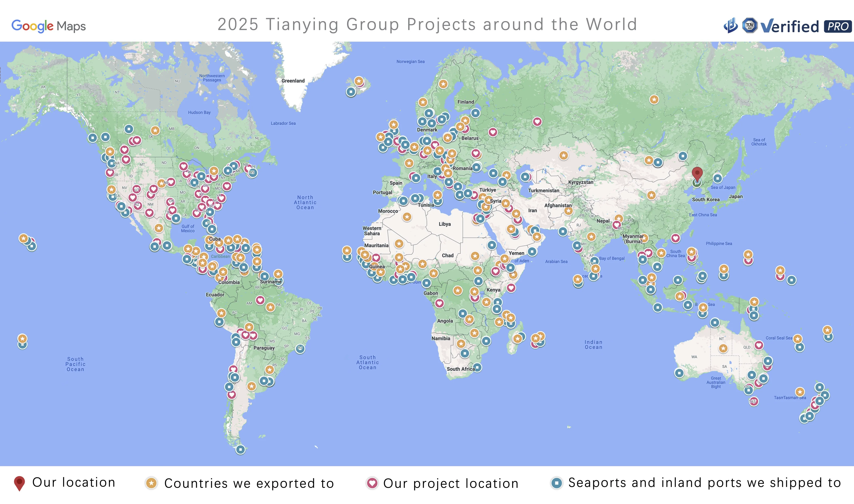Click the 'Seaports and inland ports' legend icon
This screenshot has height=504, width=854.
point(557,483)
